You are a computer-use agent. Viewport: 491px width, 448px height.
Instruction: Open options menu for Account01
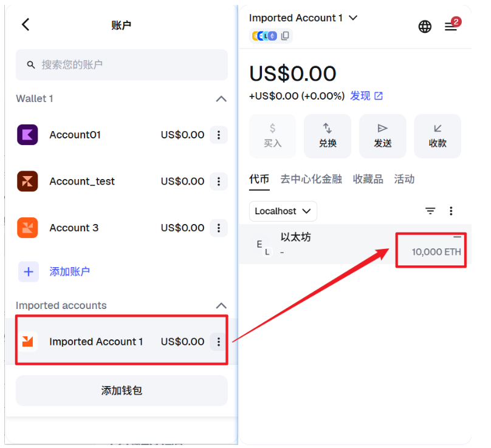click(219, 135)
